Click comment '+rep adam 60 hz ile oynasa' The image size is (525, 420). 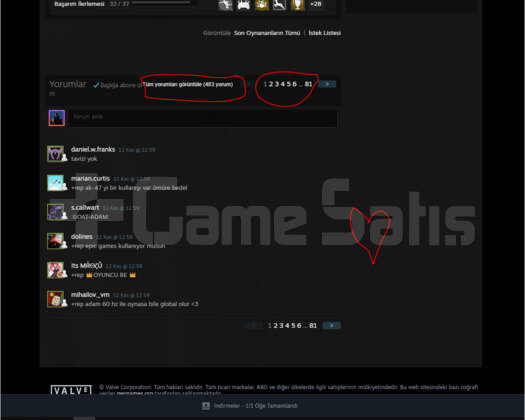click(x=135, y=304)
